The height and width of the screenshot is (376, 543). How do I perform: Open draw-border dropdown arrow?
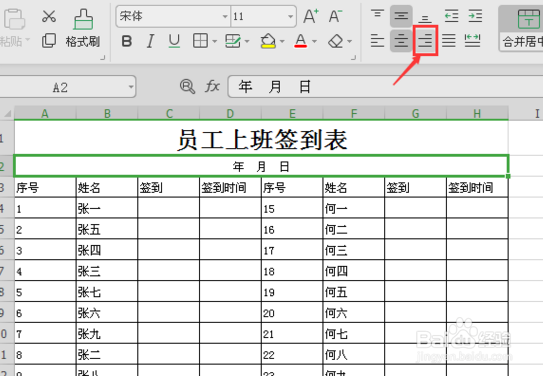(247, 42)
